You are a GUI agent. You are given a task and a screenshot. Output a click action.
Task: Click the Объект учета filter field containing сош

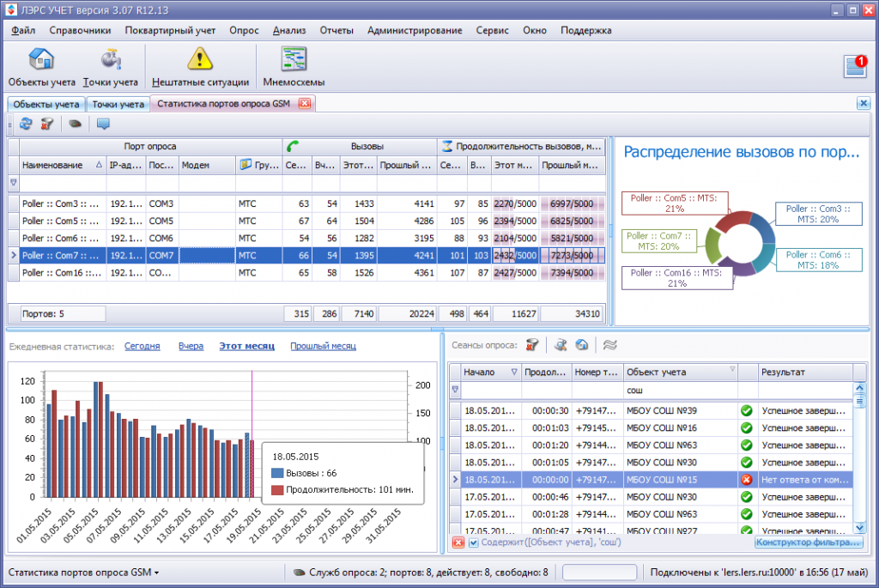click(x=681, y=390)
